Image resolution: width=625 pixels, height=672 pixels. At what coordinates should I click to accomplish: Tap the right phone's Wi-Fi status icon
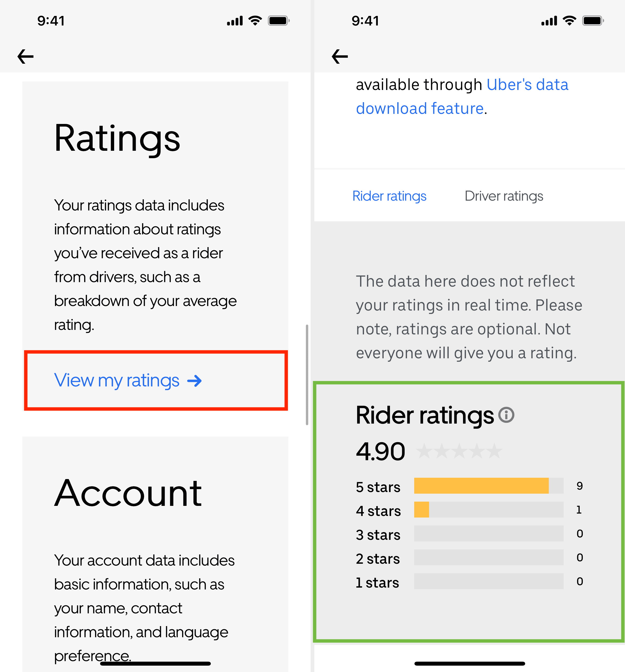[x=570, y=21]
